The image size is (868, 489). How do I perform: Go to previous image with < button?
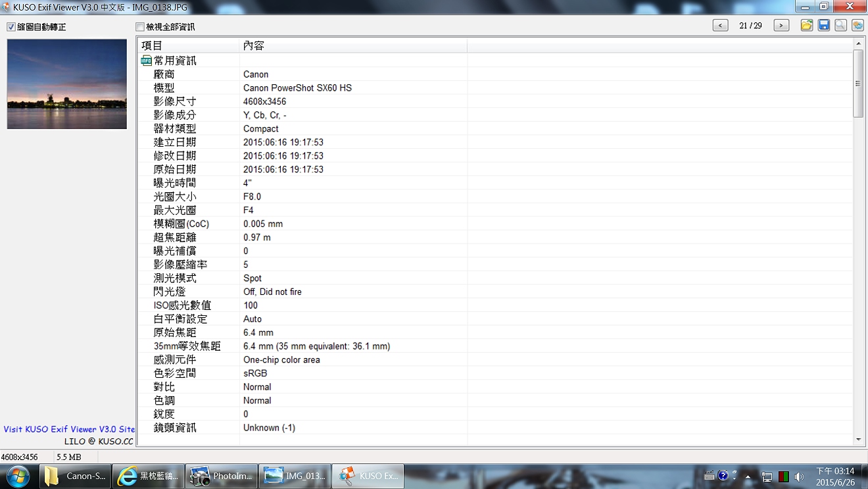(x=721, y=26)
